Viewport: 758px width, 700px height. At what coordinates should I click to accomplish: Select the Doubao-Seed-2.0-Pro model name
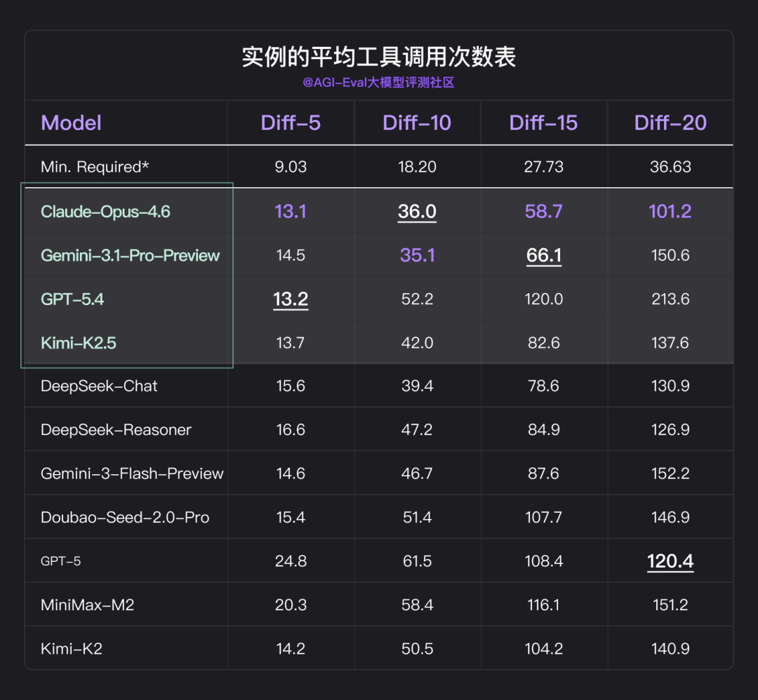[125, 518]
